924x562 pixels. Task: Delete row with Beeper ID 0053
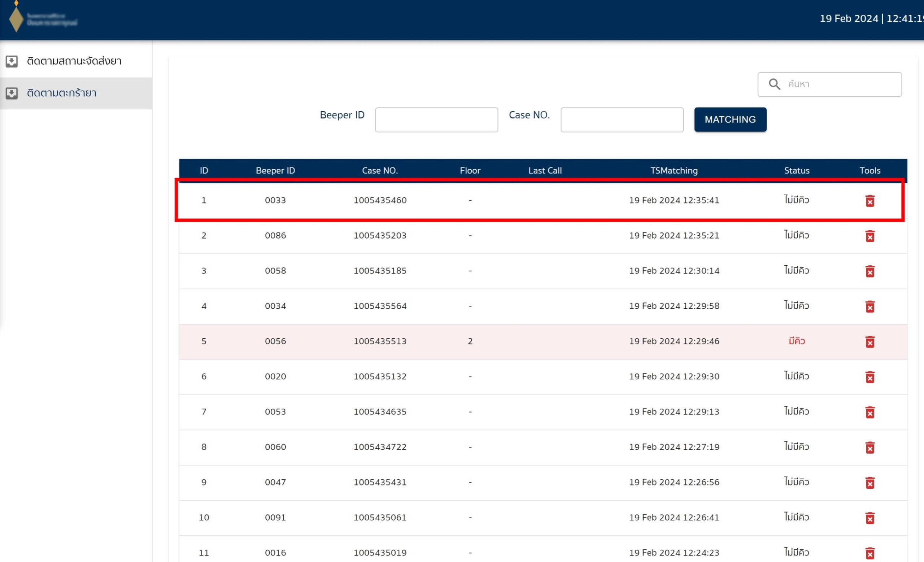[869, 413]
